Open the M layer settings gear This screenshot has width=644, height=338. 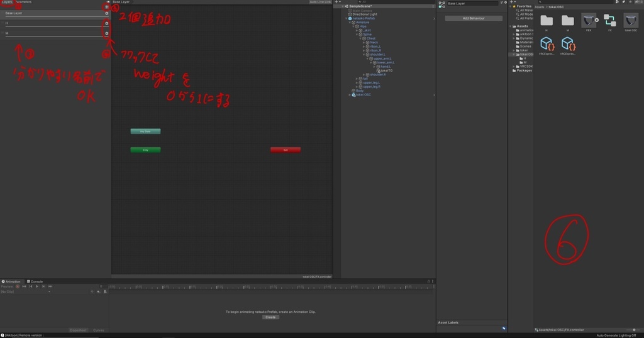click(107, 33)
